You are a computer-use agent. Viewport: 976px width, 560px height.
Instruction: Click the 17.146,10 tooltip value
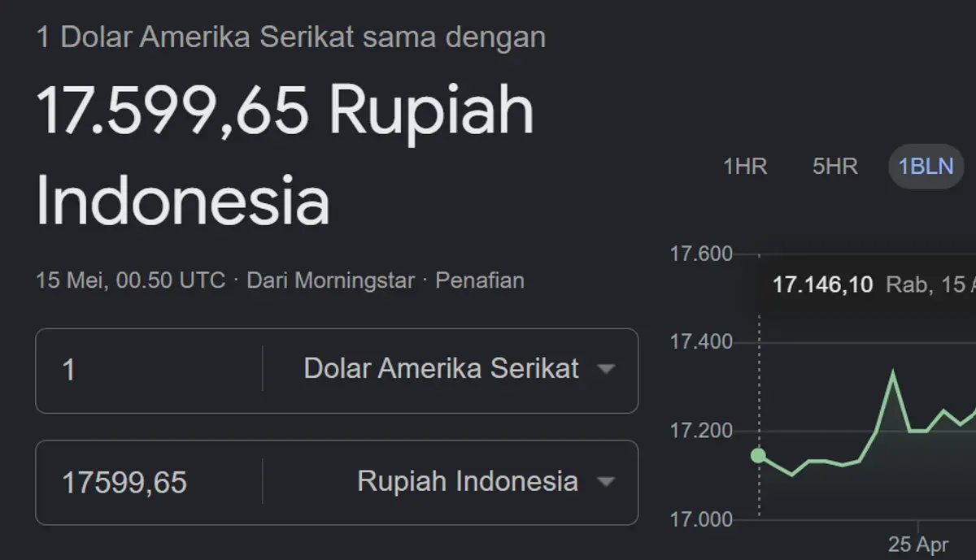[822, 284]
